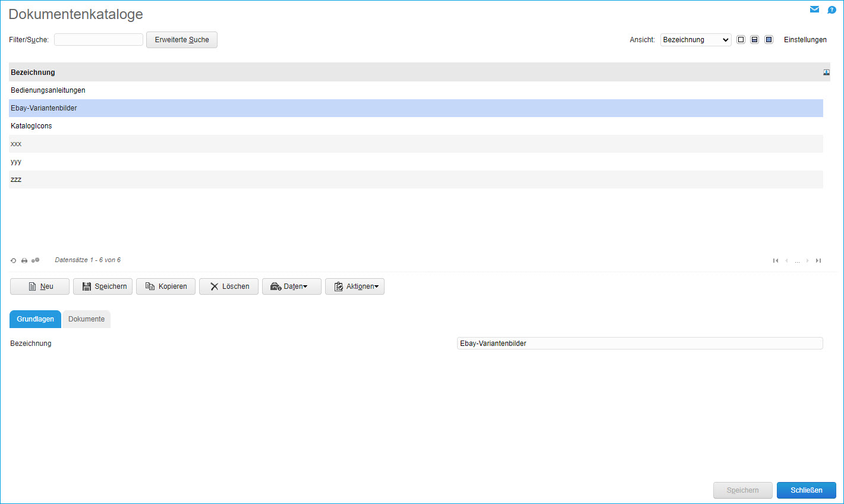Switch to list-only layout view
This screenshot has height=504, width=844.
pos(741,40)
